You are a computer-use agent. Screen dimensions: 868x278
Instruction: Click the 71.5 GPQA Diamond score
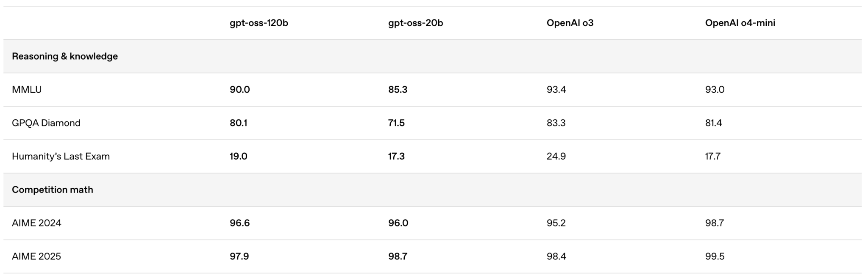click(396, 123)
